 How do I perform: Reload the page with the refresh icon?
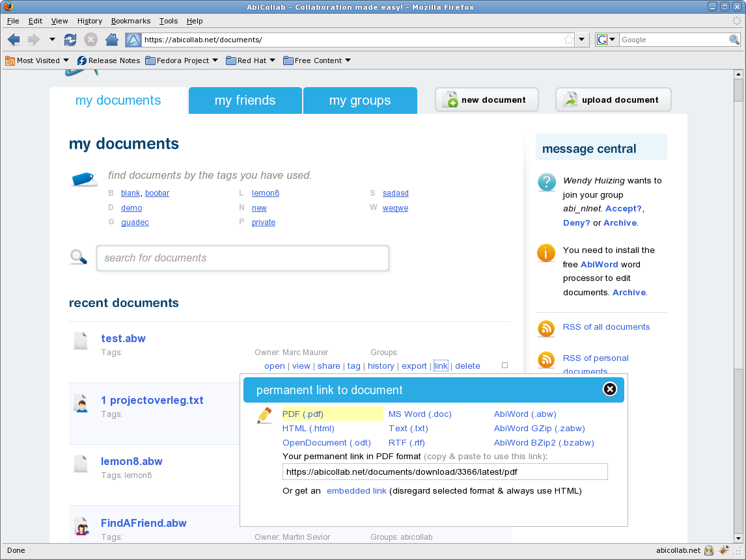(x=70, y=40)
